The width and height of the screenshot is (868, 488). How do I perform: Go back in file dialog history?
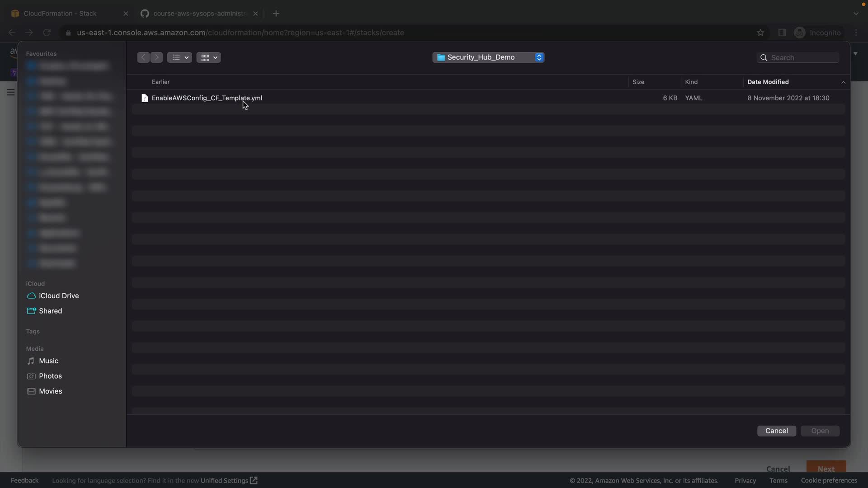coord(143,57)
